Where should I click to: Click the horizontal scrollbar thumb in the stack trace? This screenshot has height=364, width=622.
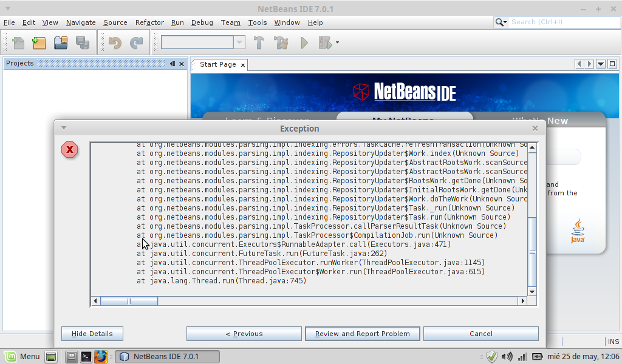129,301
